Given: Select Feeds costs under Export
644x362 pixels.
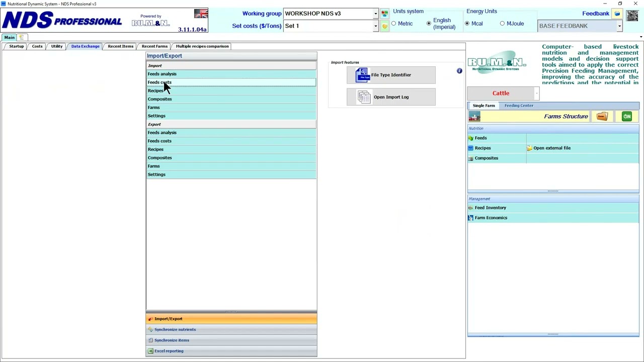Looking at the screenshot, I should [x=231, y=141].
